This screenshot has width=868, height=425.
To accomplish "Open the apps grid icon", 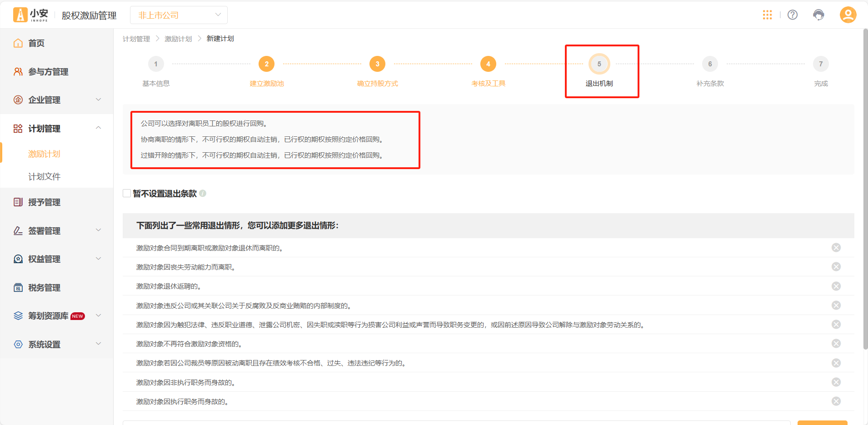I will click(768, 15).
